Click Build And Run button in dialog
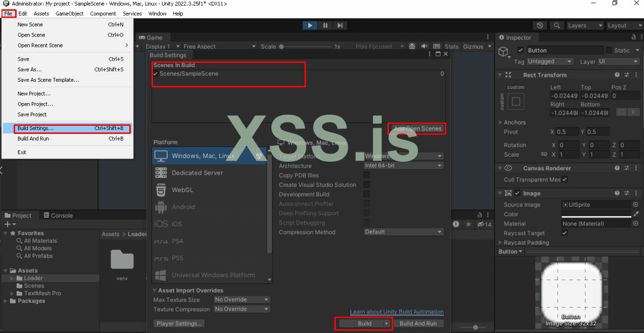 click(x=418, y=323)
